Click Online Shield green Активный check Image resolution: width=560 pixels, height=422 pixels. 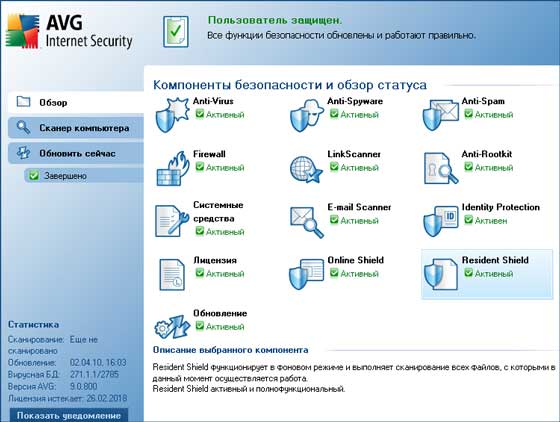point(334,273)
